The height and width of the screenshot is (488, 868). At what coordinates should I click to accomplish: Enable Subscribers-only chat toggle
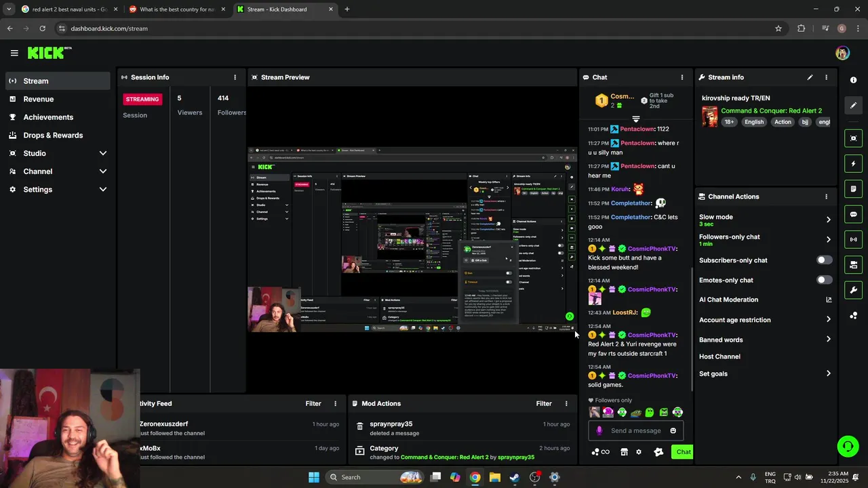point(824,260)
